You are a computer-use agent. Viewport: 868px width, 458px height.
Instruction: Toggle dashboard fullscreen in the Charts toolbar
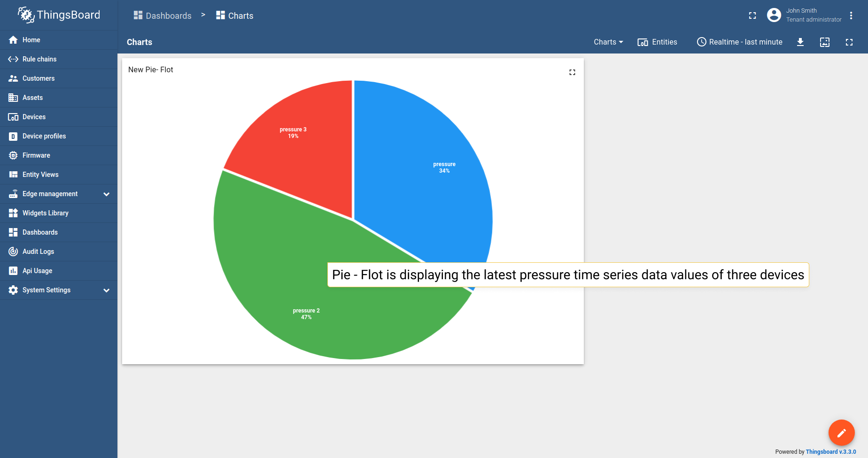click(x=849, y=42)
